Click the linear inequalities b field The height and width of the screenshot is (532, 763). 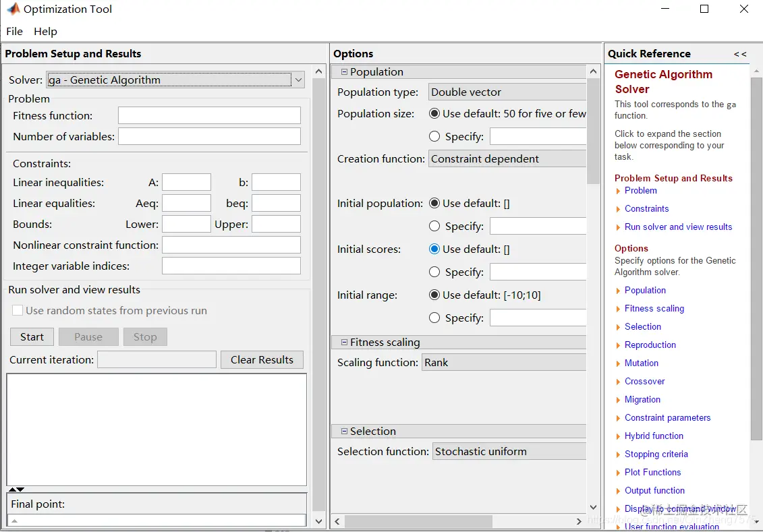276,182
